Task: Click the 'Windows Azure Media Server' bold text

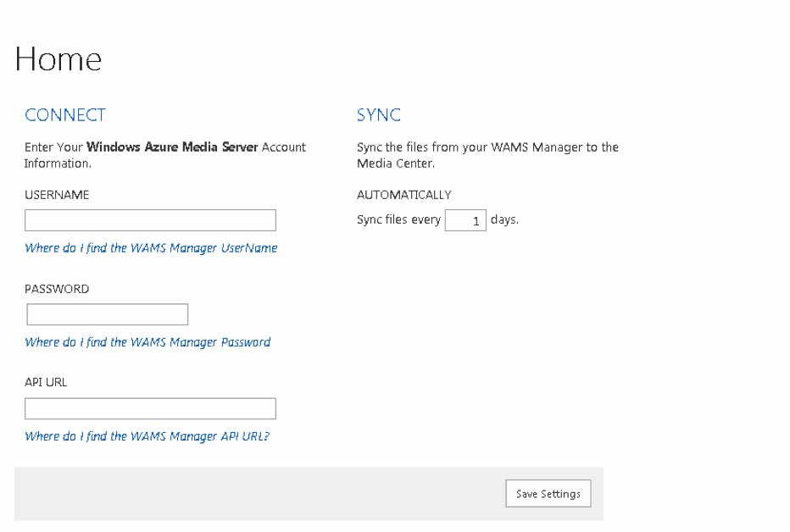Action: [x=172, y=147]
